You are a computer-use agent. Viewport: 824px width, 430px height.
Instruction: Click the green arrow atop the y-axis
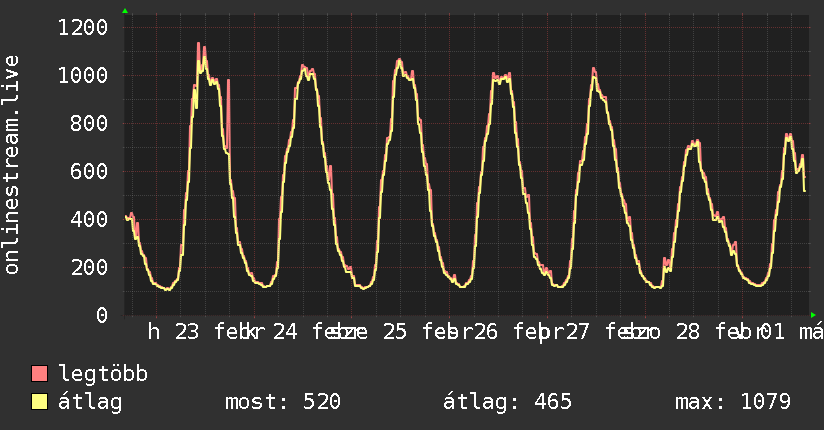[x=125, y=11]
